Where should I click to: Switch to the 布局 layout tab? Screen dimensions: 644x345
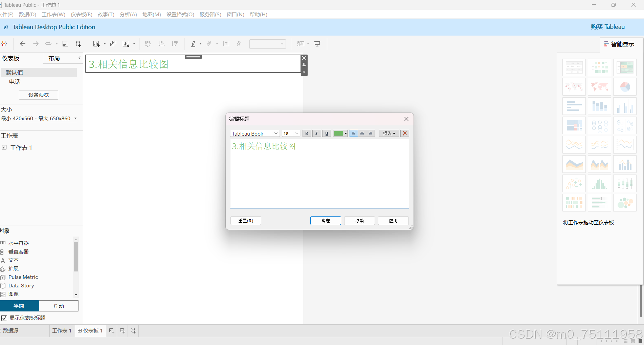(54, 58)
